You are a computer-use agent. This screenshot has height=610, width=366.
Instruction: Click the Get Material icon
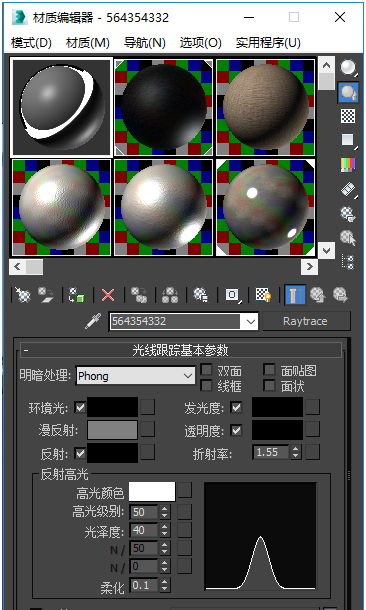coord(23,295)
